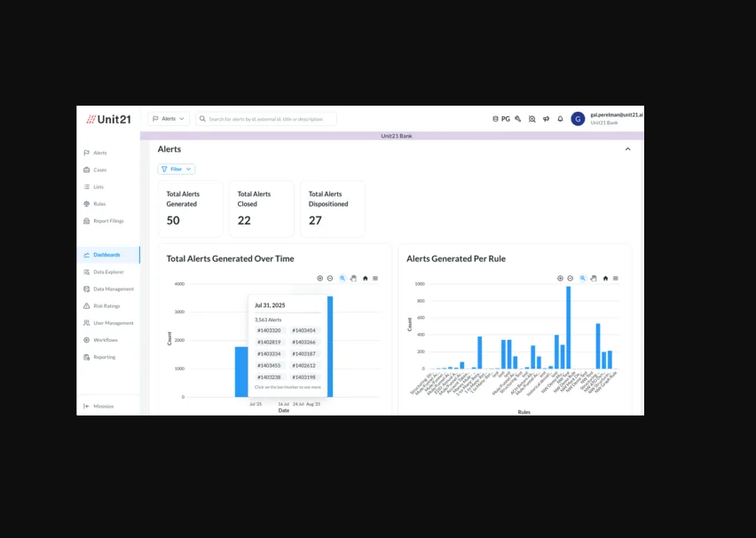Click the user avatar G icon

pyautogui.click(x=578, y=119)
